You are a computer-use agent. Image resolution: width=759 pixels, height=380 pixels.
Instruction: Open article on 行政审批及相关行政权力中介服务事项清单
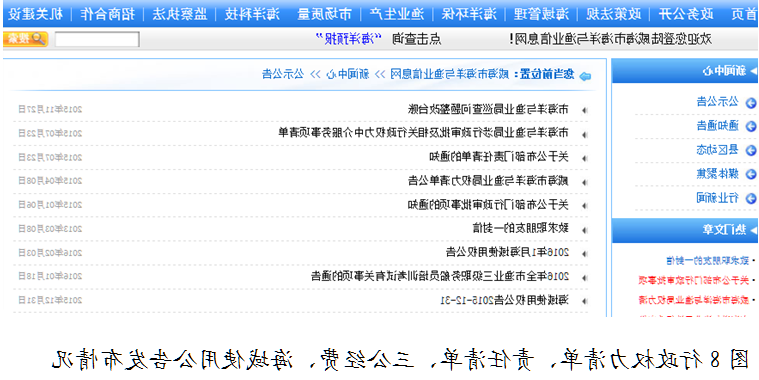pos(424,133)
